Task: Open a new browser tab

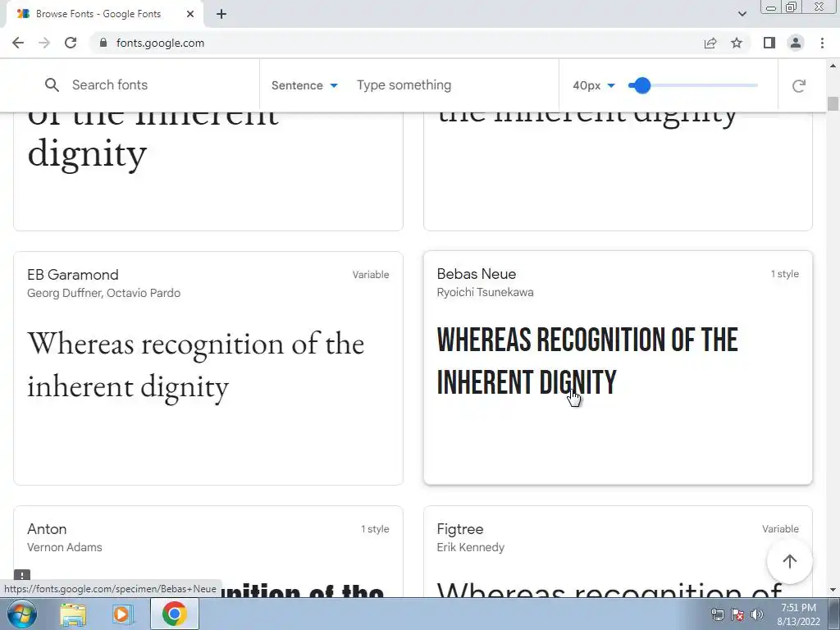Action: click(x=221, y=15)
